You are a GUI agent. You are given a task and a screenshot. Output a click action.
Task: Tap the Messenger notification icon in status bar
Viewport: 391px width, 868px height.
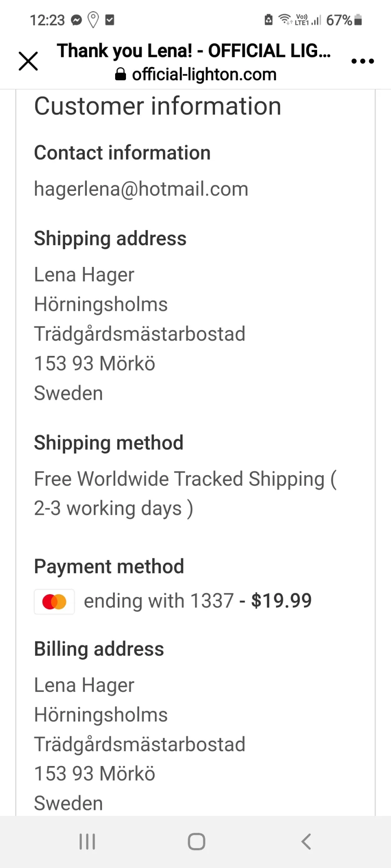click(x=76, y=20)
